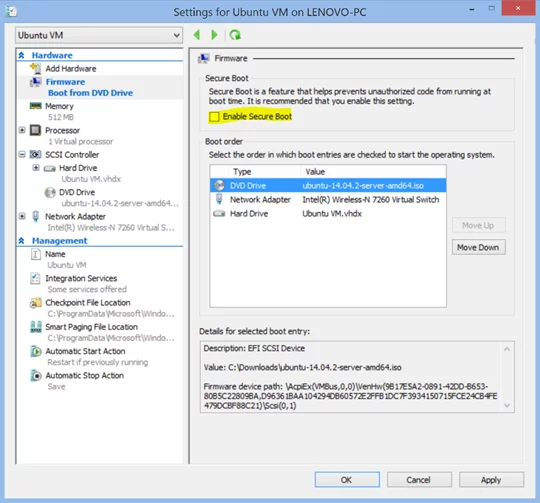540x503 pixels.
Task: Click the Add Hardware icon
Action: [35, 68]
